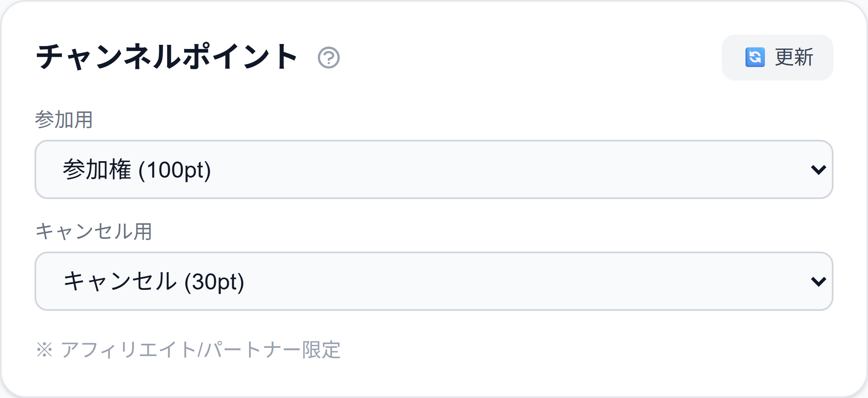Click the 更新 button

[777, 58]
